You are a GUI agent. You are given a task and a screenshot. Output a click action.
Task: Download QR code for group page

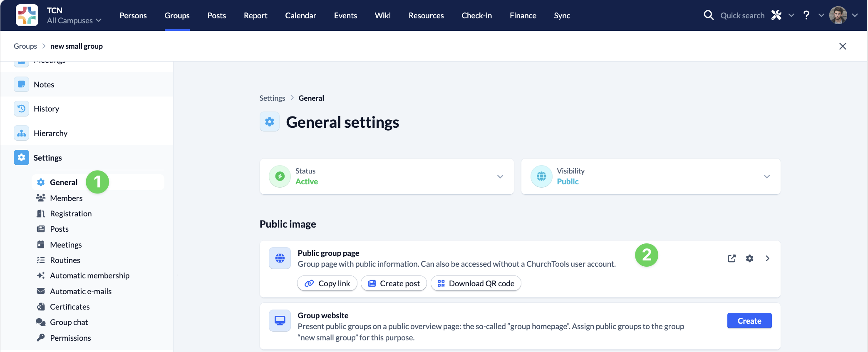(476, 283)
